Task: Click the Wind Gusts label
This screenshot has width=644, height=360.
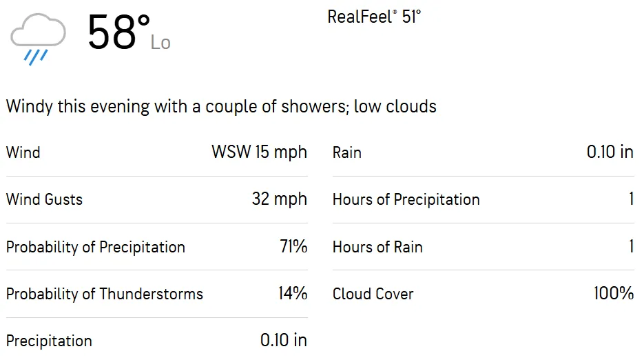Action: pos(44,200)
